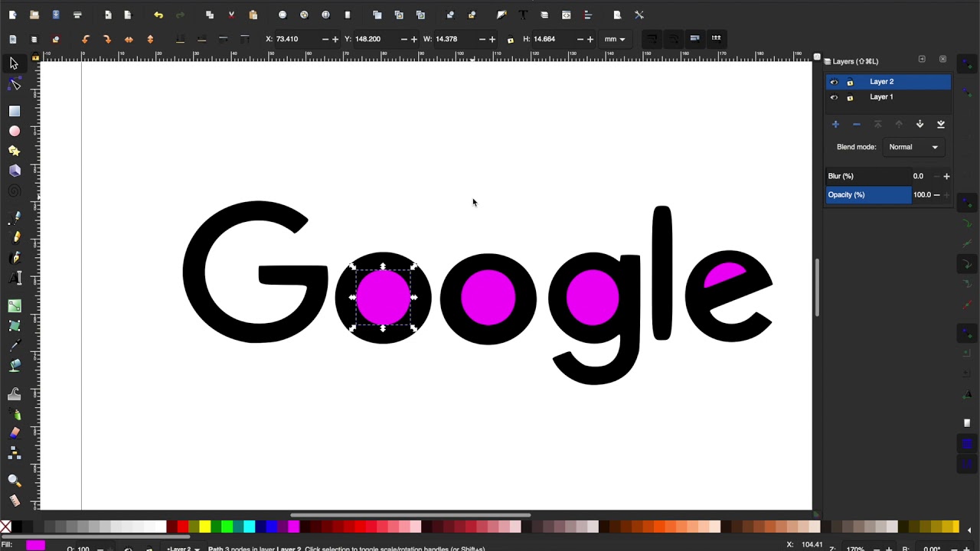Select the Zoom magnifier tool
980x551 pixels.
click(x=14, y=480)
